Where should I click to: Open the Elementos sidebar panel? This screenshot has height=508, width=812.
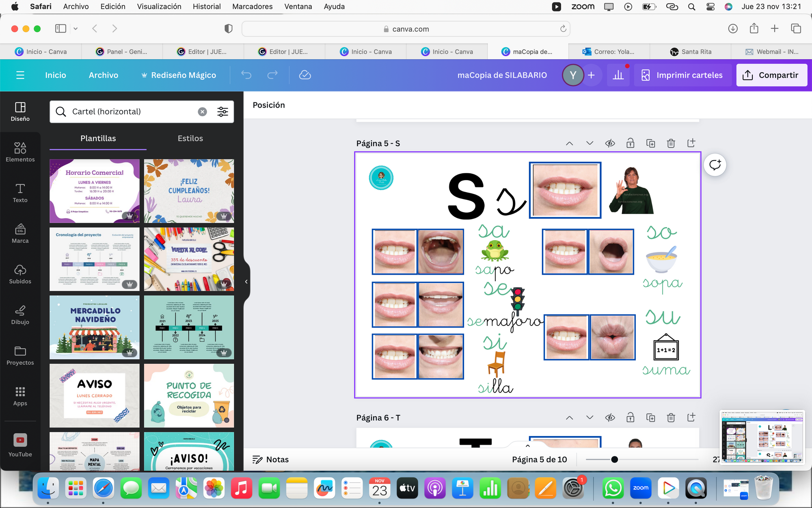(20, 152)
